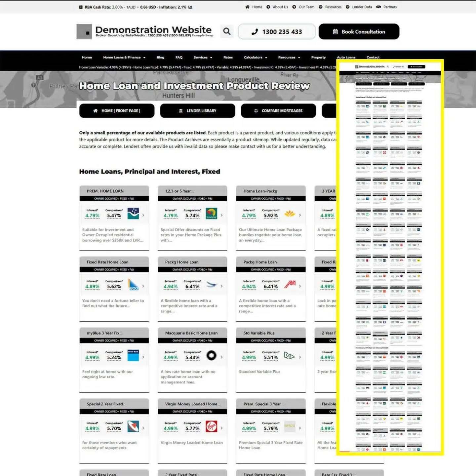Open the Lender Library button
This screenshot has height=476, width=476.
(197, 111)
